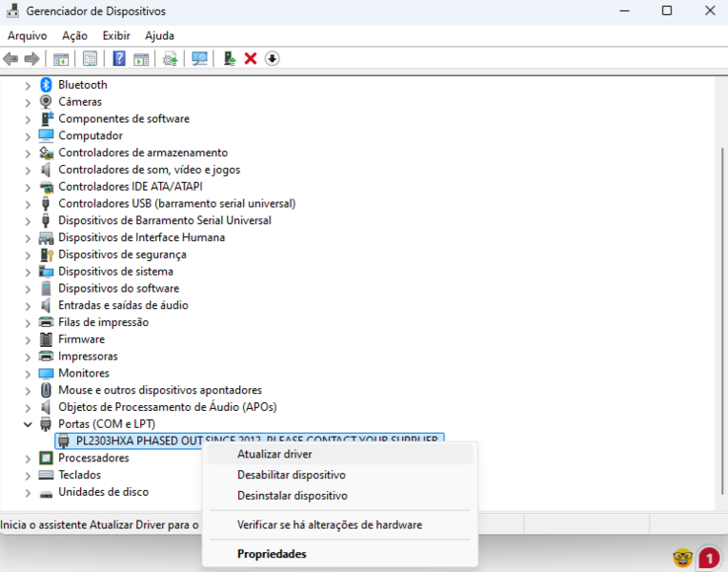Click the red notification badge showing 1
728x572 pixels.
(x=709, y=557)
